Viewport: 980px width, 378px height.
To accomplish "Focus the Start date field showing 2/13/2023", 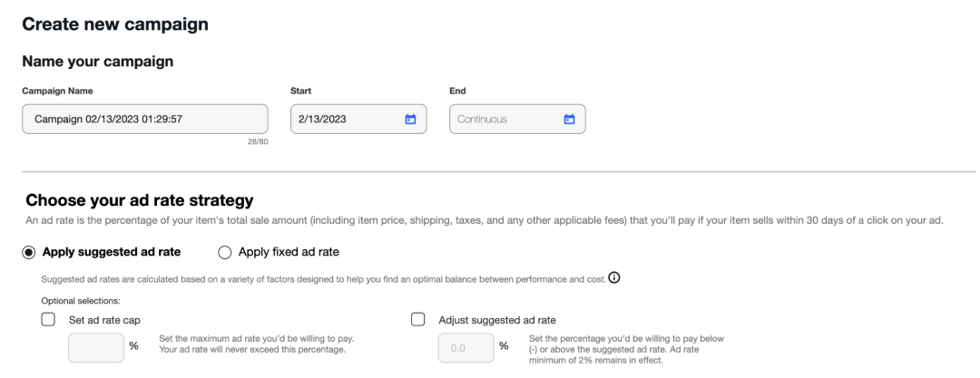I will (x=345, y=119).
